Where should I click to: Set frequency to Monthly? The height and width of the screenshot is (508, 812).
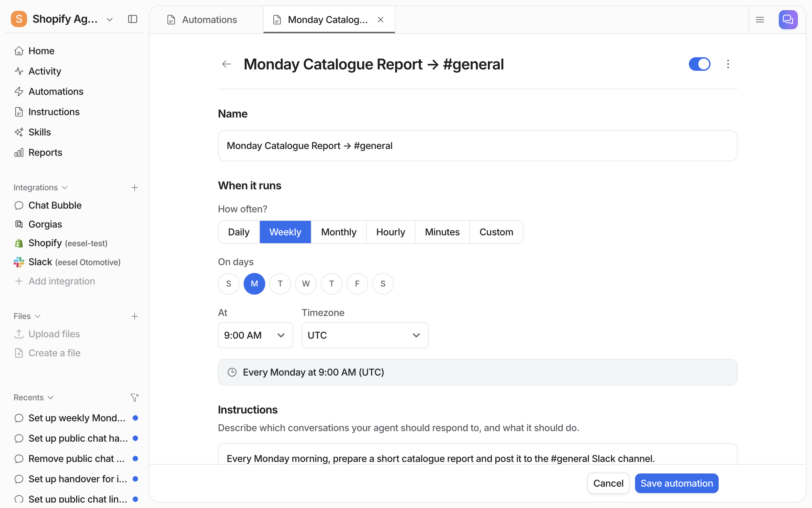[339, 232]
